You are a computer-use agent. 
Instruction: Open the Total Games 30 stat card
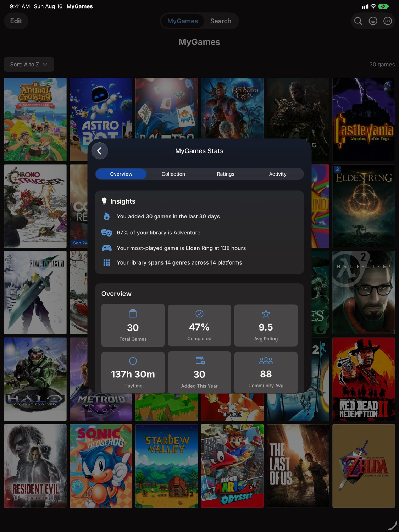(133, 325)
